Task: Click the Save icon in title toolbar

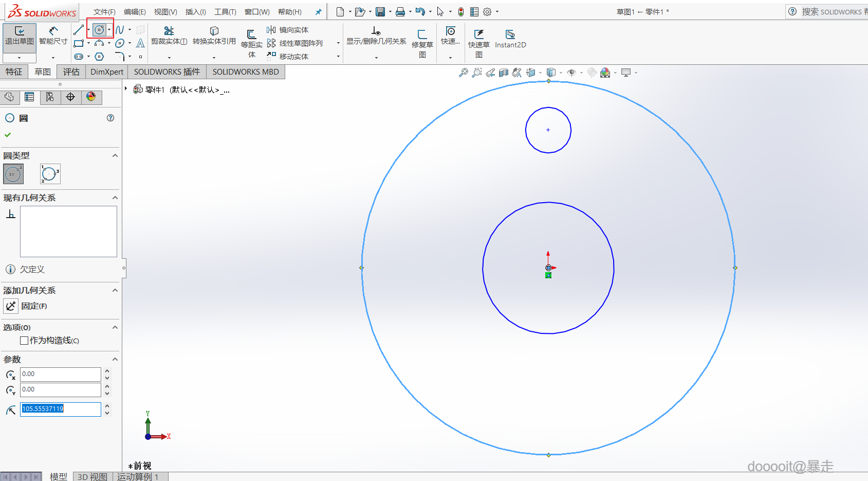Action: (x=380, y=11)
